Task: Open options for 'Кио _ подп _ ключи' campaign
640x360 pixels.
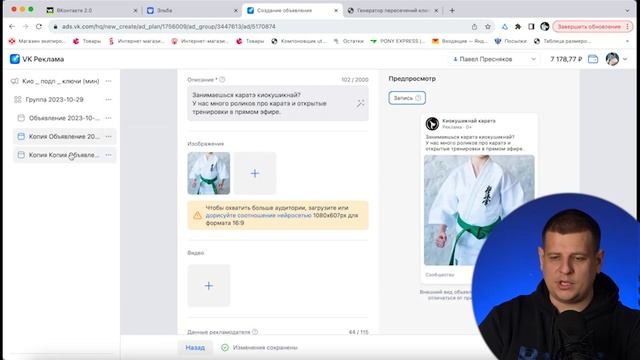Action: click(109, 81)
